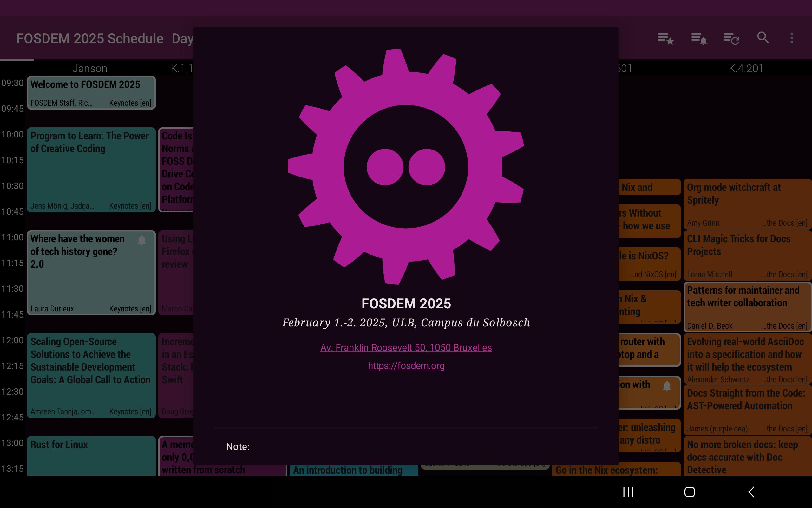Tap the Android back arrow
This screenshot has height=508, width=812.
click(751, 492)
